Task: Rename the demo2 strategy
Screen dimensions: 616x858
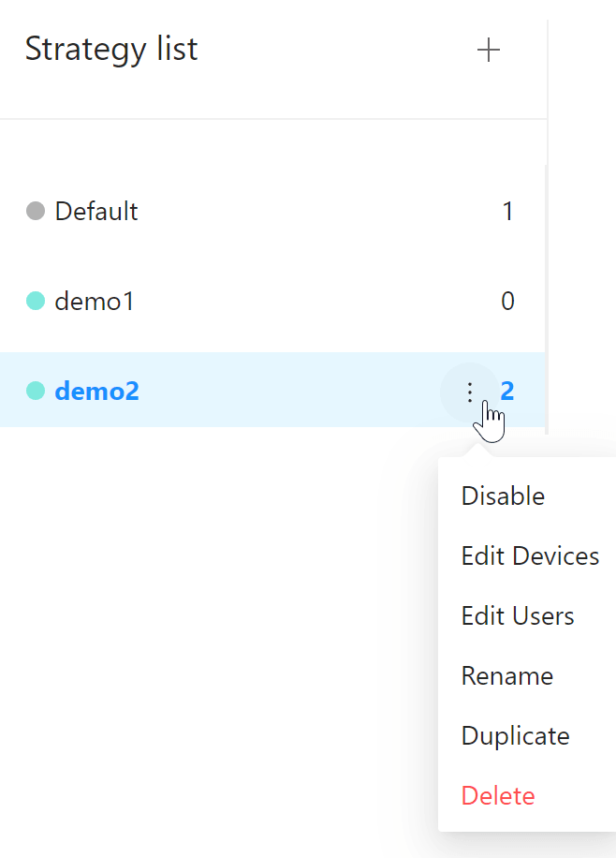Action: click(x=507, y=675)
